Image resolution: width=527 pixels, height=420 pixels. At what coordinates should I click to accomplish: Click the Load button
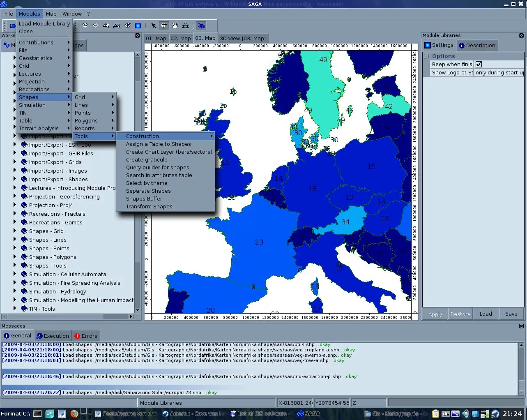pyautogui.click(x=486, y=314)
